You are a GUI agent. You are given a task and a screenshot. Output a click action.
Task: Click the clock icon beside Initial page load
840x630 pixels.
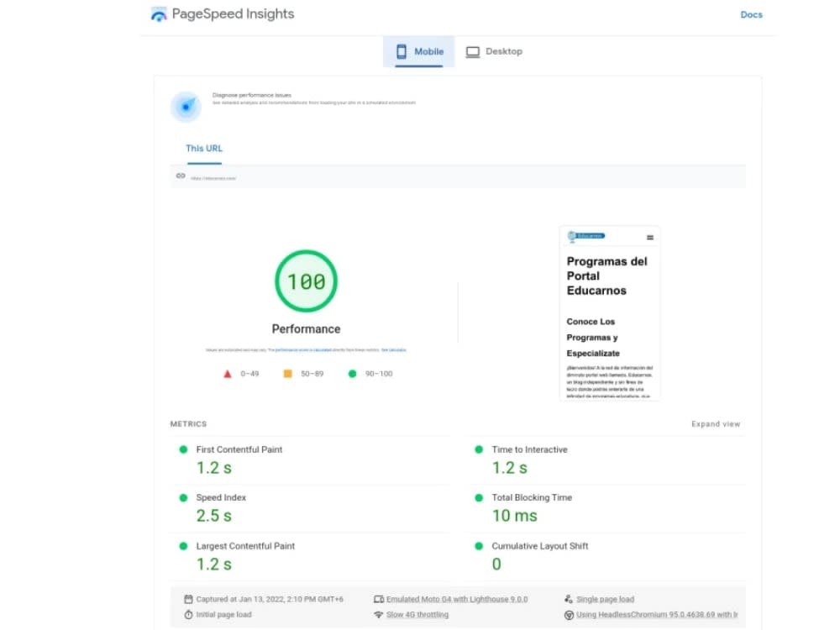(x=188, y=614)
